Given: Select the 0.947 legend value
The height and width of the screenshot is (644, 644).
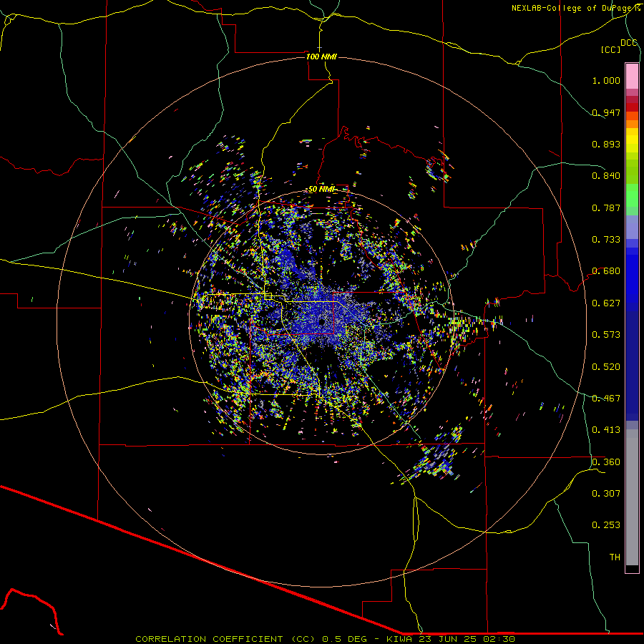Looking at the screenshot, I should pyautogui.click(x=606, y=112).
